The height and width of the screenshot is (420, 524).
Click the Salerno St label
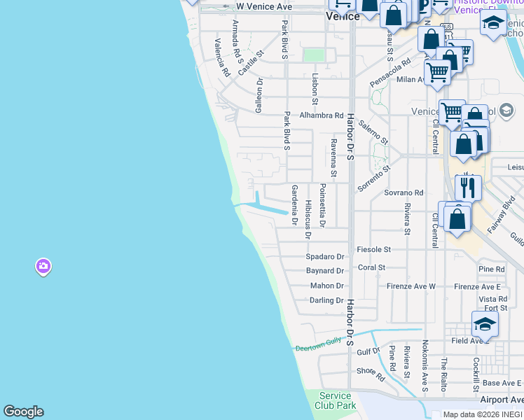tap(373, 132)
